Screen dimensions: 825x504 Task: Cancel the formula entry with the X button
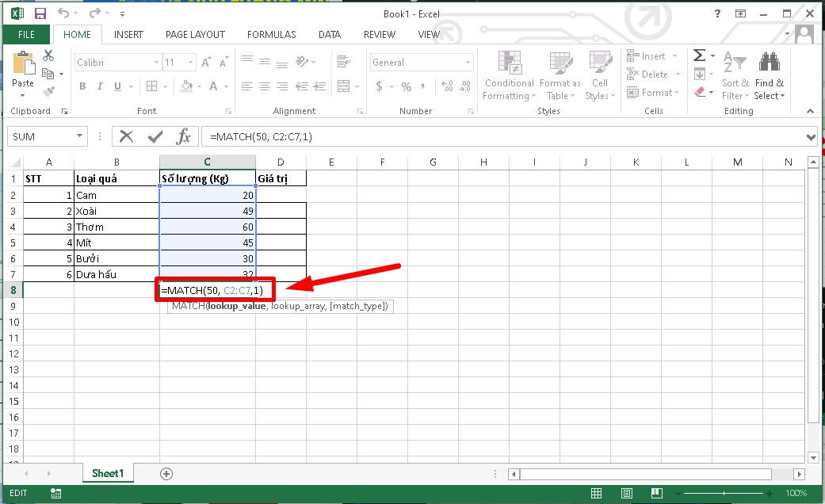[x=126, y=136]
